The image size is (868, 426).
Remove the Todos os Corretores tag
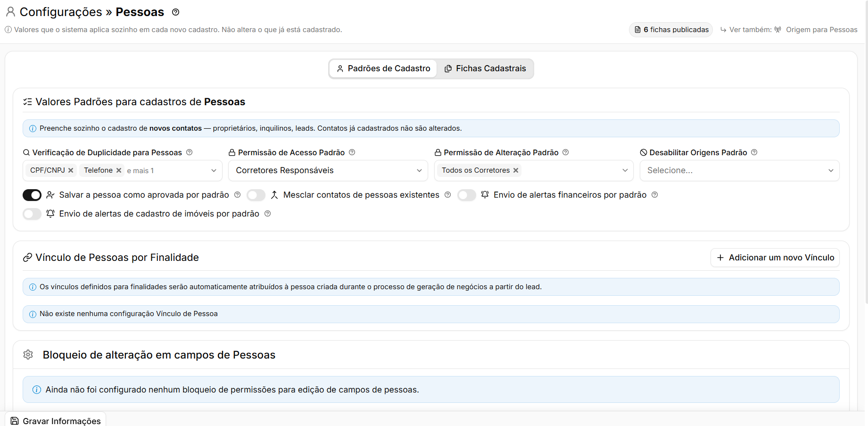coord(516,170)
